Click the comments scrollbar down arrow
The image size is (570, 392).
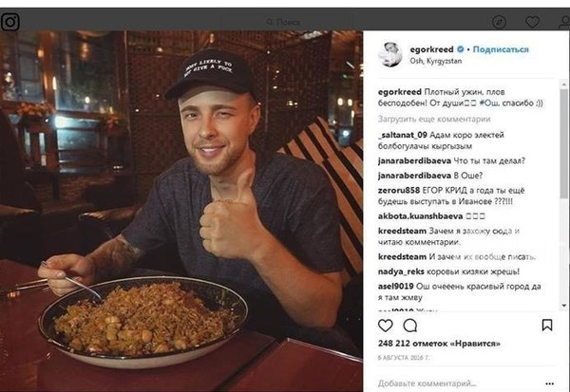[x=564, y=306]
